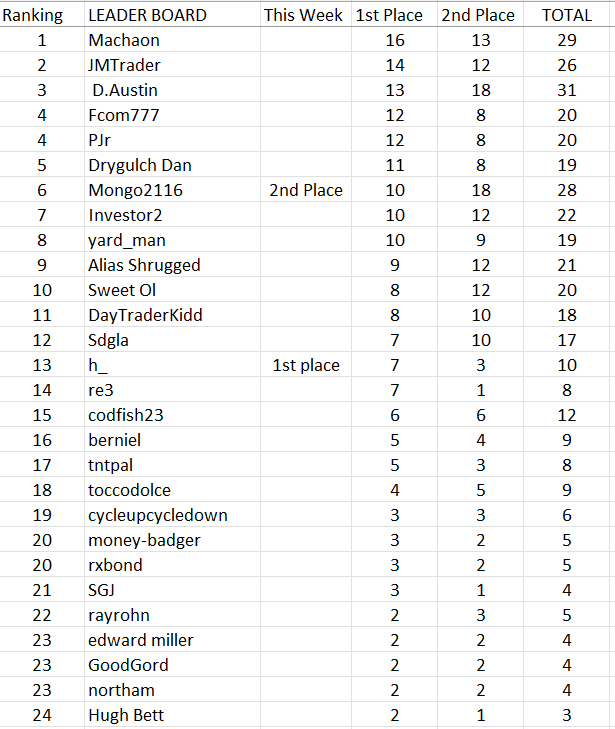Click the TOTAL column header cell

click(566, 15)
